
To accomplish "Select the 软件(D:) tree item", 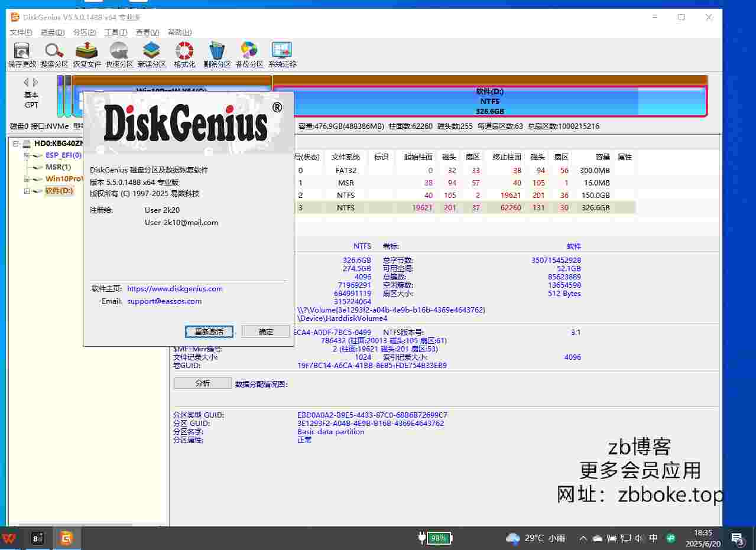I will pyautogui.click(x=59, y=191).
